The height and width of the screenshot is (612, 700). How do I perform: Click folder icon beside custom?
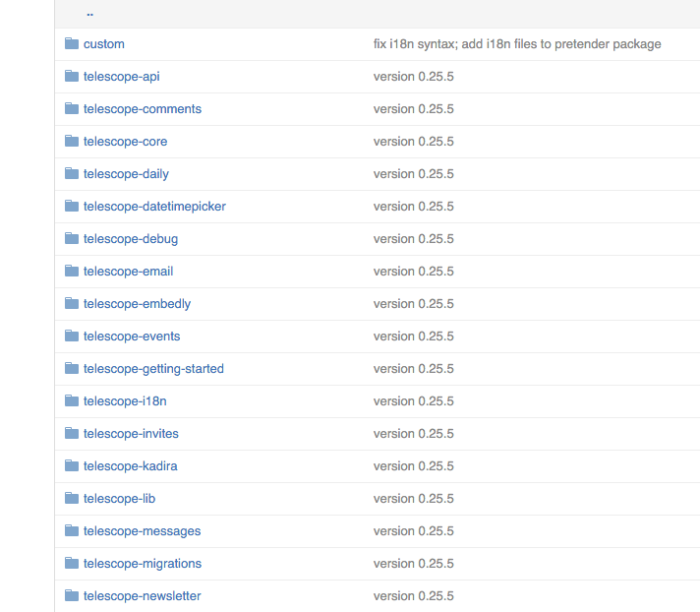pos(72,43)
